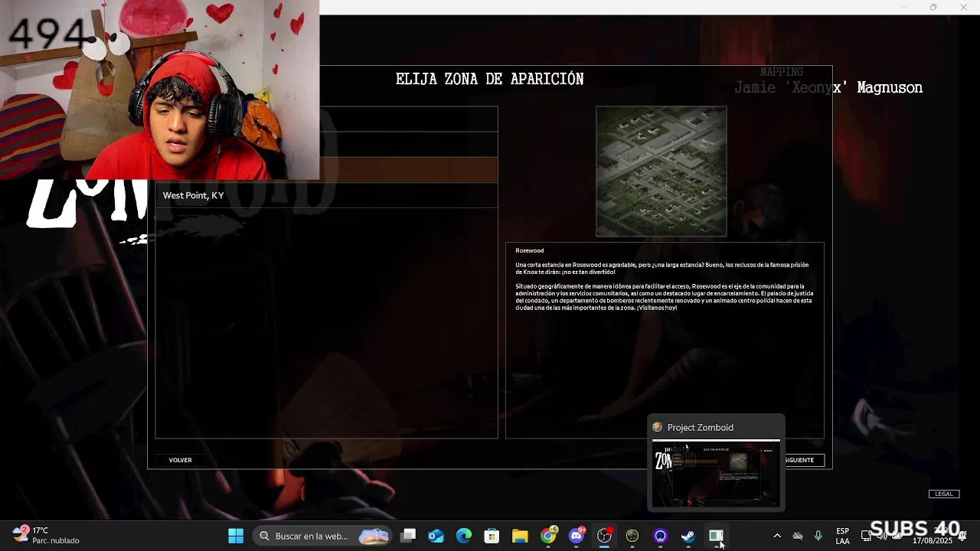The image size is (980, 551).
Task: Click the yellow-green round app taskbar icon
Action: tap(632, 536)
